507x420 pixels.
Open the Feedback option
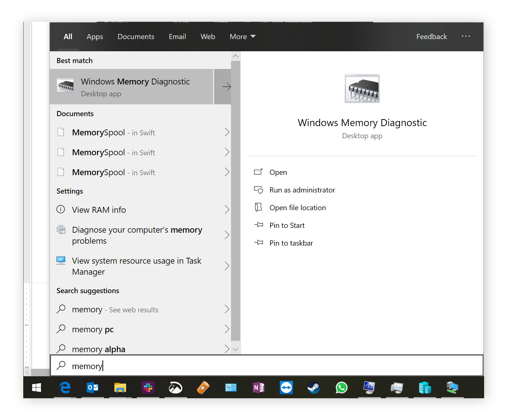(431, 36)
